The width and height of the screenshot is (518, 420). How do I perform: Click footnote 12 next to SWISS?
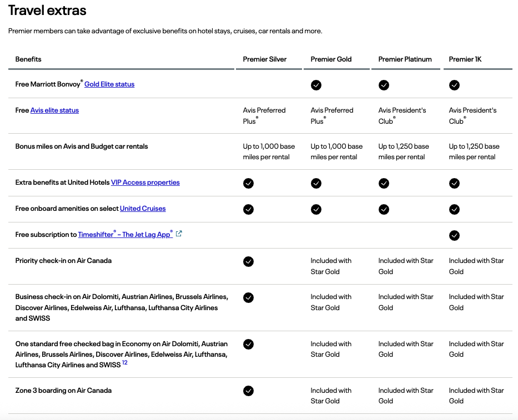124,362
